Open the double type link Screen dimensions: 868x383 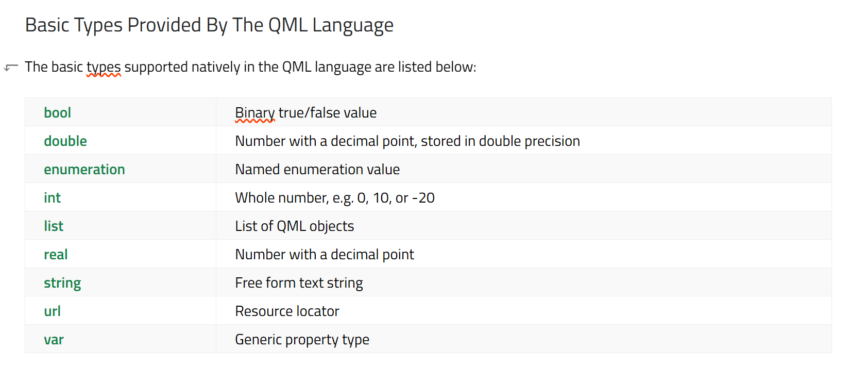point(65,141)
